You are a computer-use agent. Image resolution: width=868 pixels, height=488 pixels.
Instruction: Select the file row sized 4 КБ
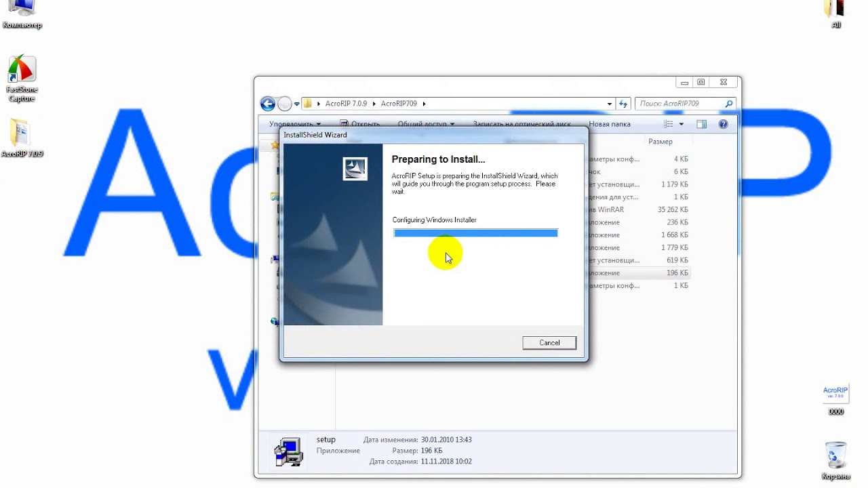tap(639, 159)
